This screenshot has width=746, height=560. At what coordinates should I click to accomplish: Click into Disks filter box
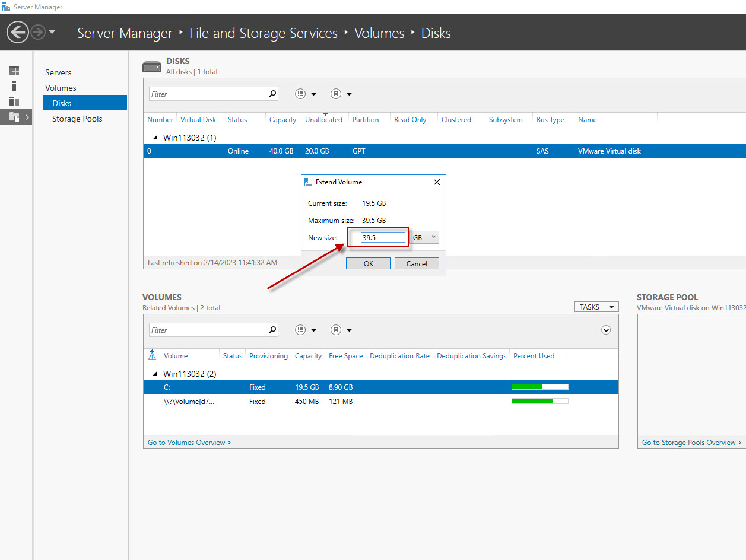(x=207, y=94)
